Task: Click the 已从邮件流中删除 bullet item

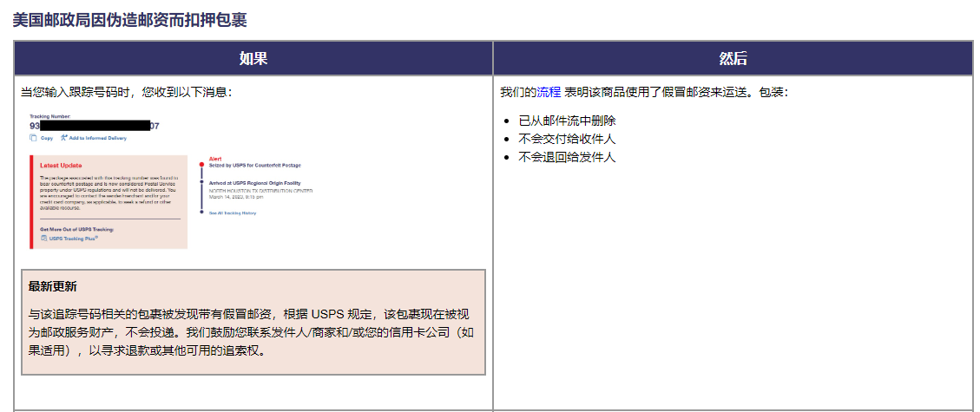Action: pos(567,121)
